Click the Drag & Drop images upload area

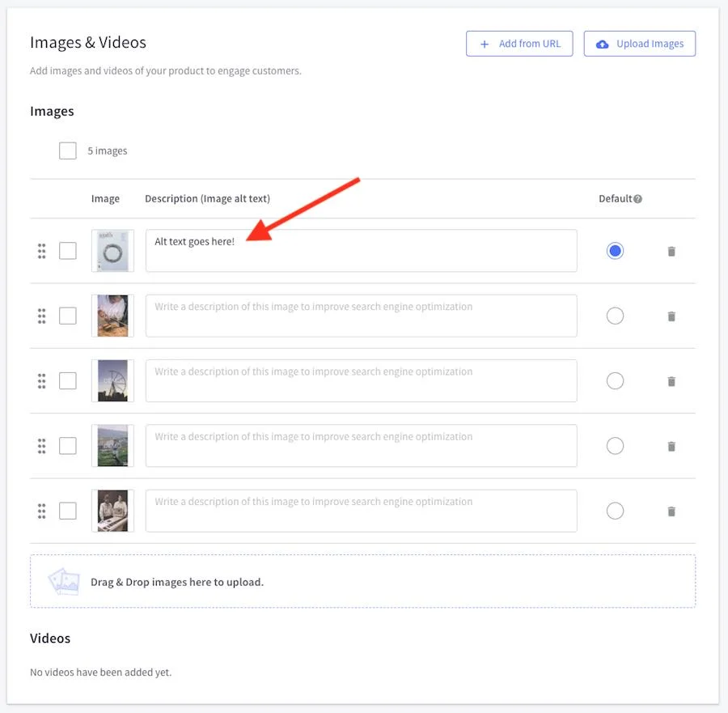coord(362,581)
